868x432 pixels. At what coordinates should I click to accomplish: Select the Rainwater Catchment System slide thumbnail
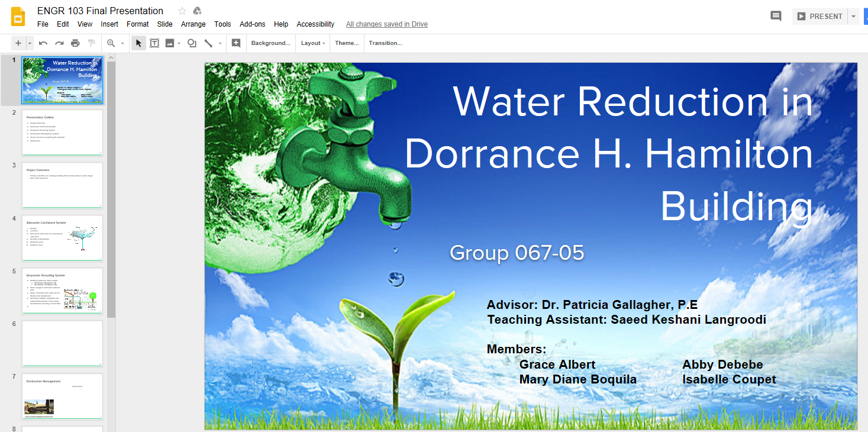click(x=62, y=238)
